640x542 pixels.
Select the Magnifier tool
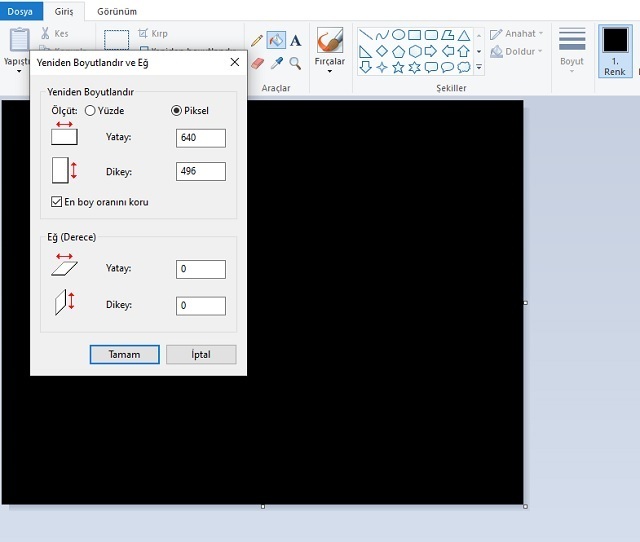[x=295, y=63]
